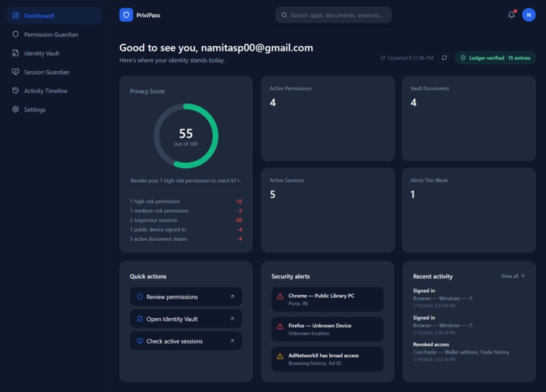The height and width of the screenshot is (392, 546).
Task: Click View all recent activity link
Action: 512,276
